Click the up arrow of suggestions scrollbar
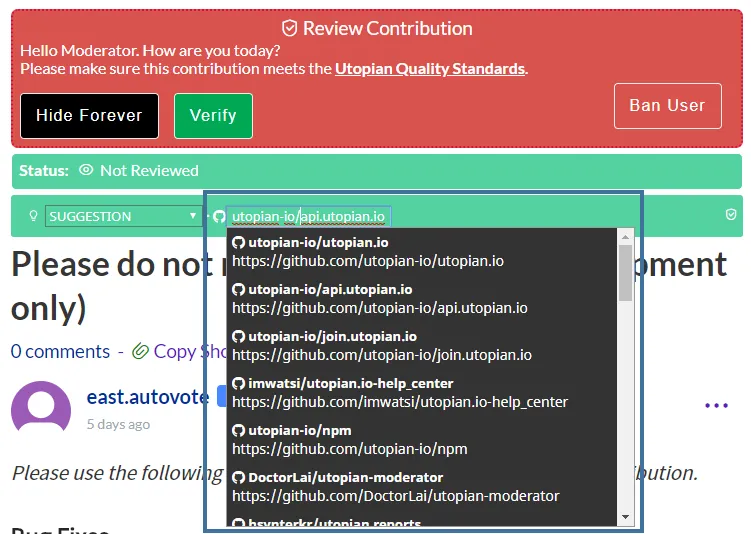 coord(625,237)
